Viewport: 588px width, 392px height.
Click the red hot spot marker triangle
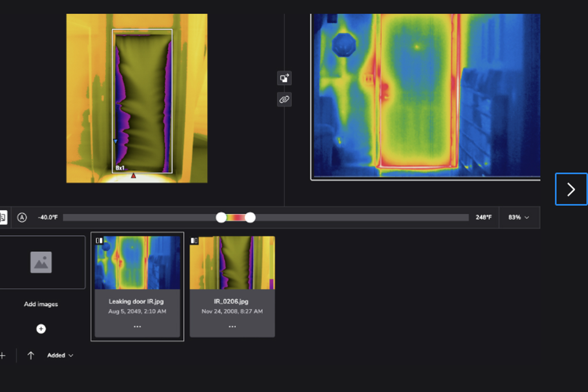(x=133, y=176)
